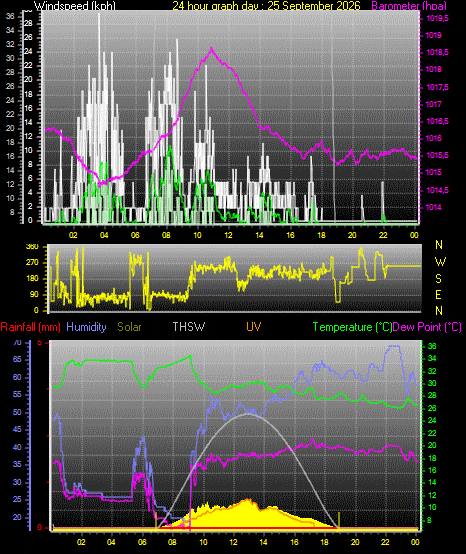
Task: Click the '70' humidity axis value
Action: (17, 343)
